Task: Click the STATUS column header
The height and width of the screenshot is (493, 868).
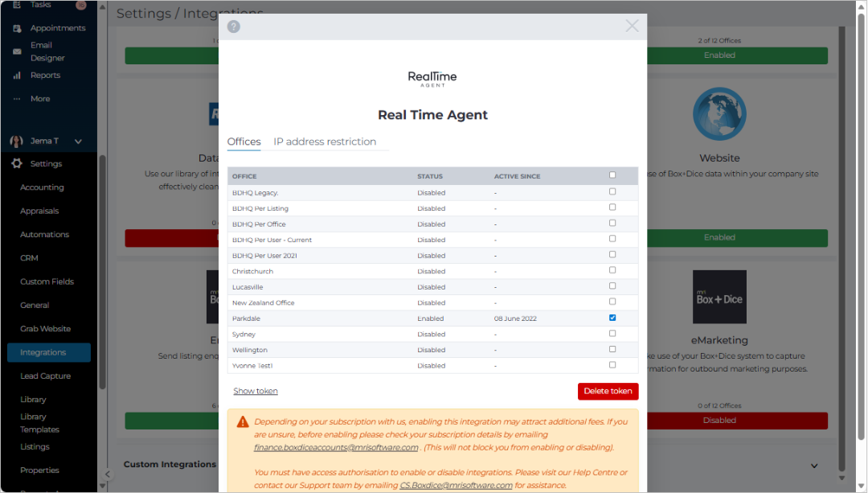Action: point(429,176)
